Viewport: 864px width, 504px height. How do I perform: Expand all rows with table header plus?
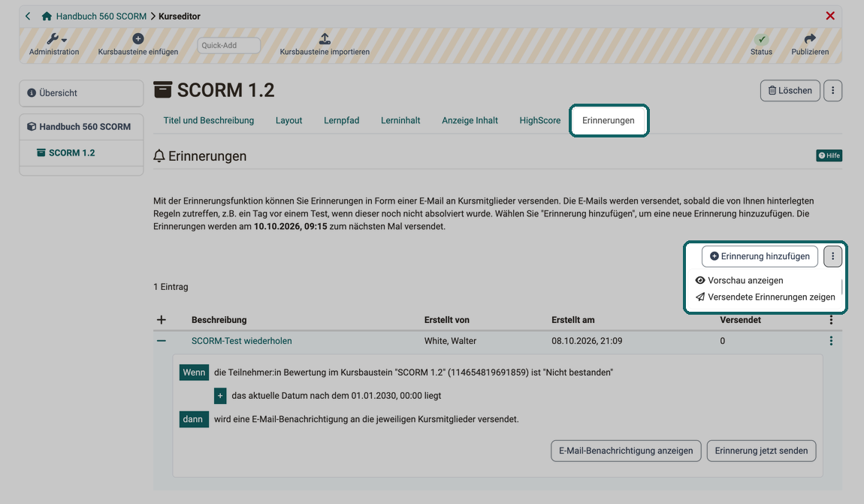pyautogui.click(x=162, y=319)
